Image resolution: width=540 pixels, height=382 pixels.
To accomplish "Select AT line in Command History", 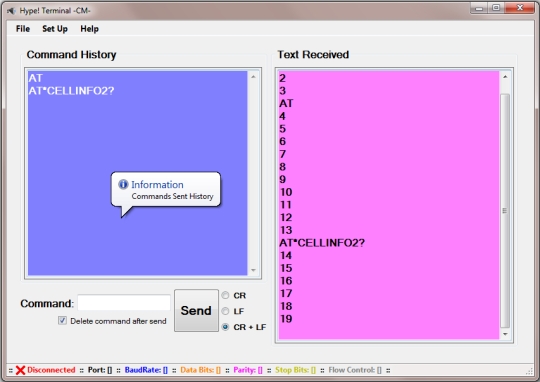I will [35, 78].
